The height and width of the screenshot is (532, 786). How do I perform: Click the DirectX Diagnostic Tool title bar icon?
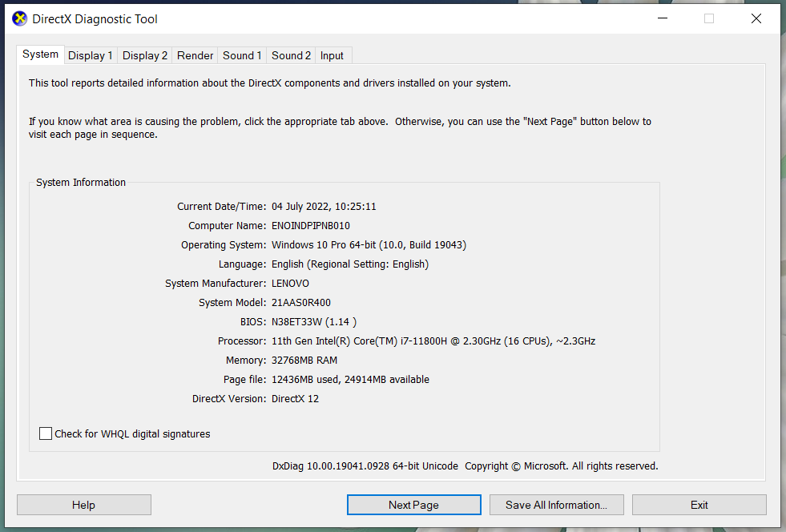coord(20,19)
